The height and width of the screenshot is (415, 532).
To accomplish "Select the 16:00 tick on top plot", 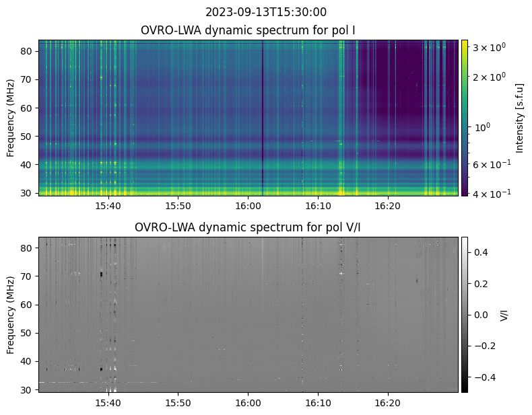I will (248, 206).
